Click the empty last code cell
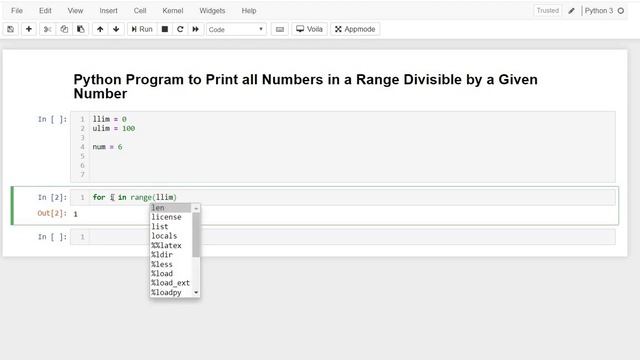Viewport: 640px width, 360px height. tap(343, 237)
